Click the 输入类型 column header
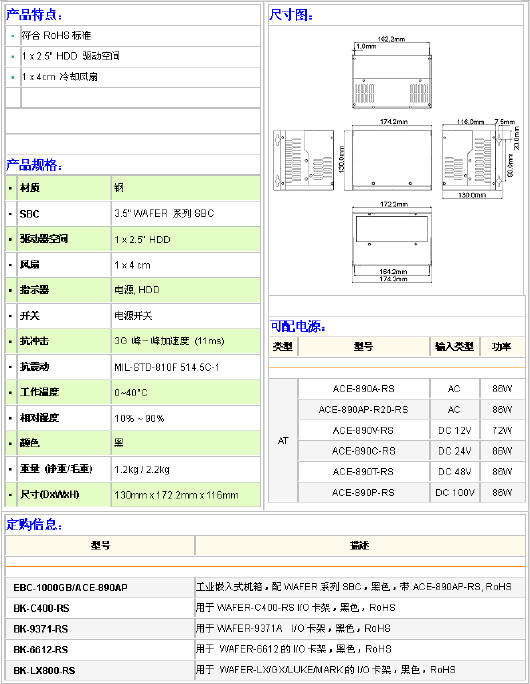Screen dimensions: 530x684 coord(454,346)
